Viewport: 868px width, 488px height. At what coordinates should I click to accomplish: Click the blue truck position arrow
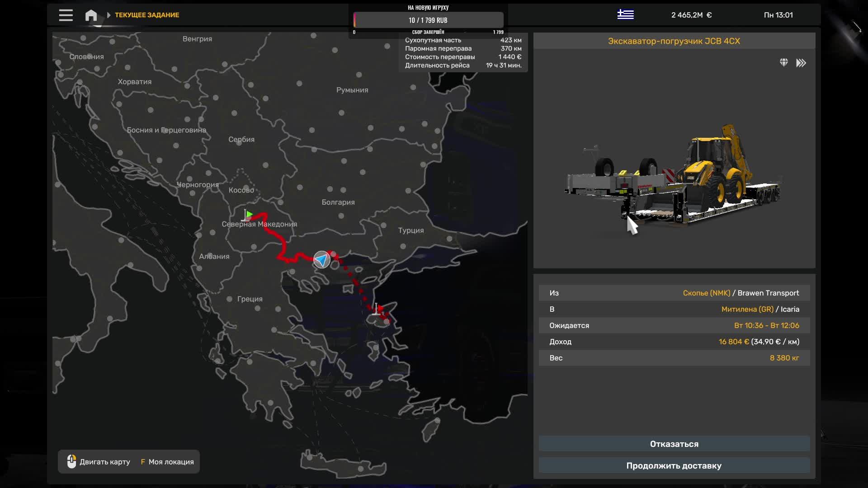322,260
